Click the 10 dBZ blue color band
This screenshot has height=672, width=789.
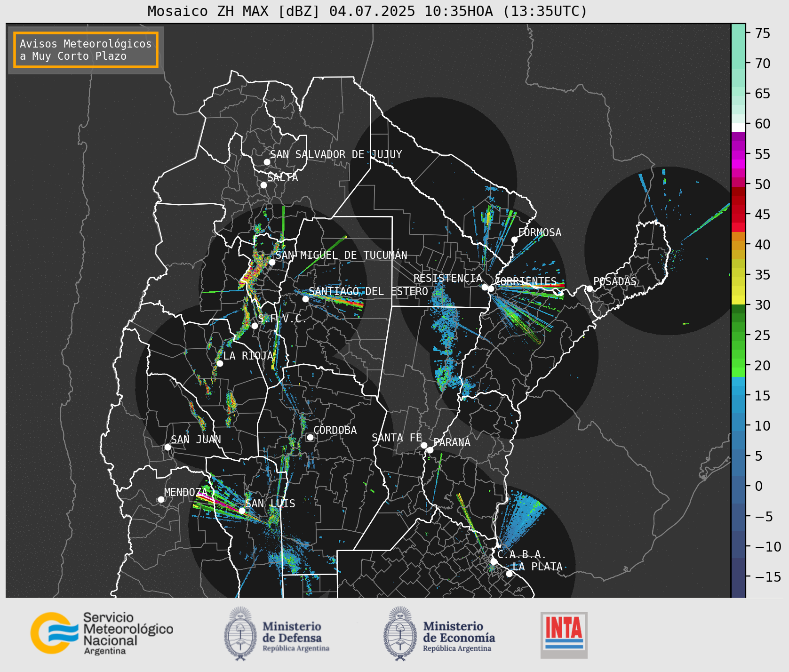[738, 422]
